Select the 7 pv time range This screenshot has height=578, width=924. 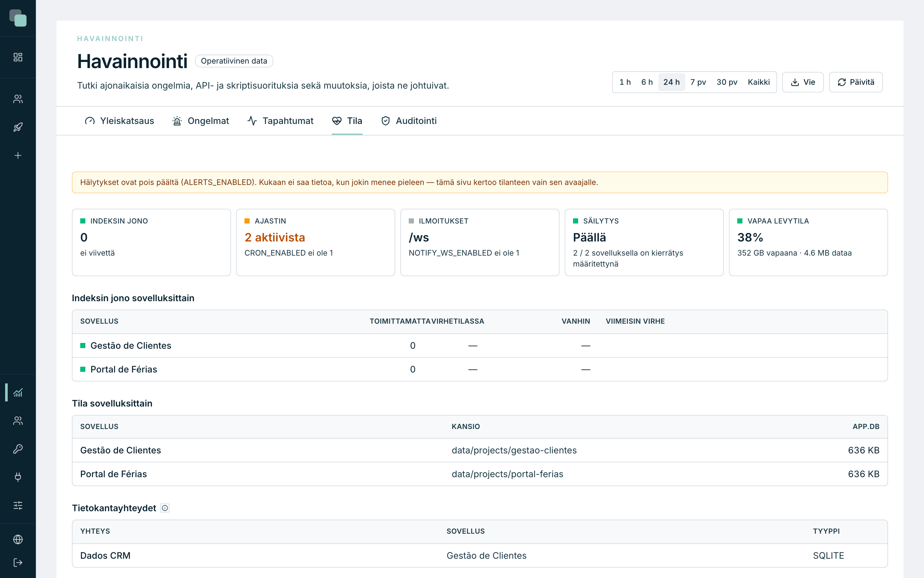698,82
